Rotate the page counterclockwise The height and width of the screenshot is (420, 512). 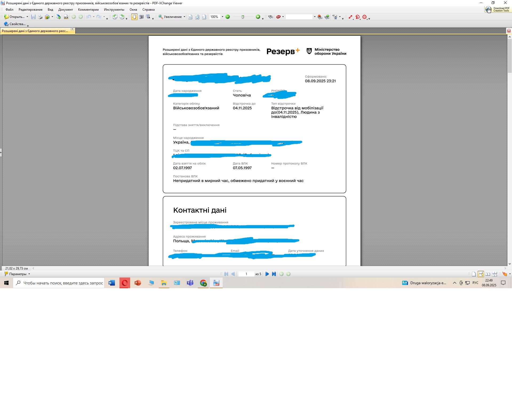point(115,17)
